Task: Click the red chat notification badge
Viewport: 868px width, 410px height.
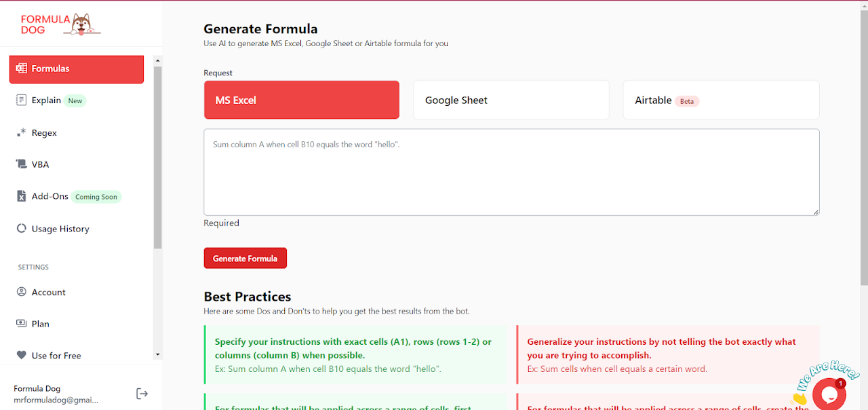Action: [x=840, y=384]
